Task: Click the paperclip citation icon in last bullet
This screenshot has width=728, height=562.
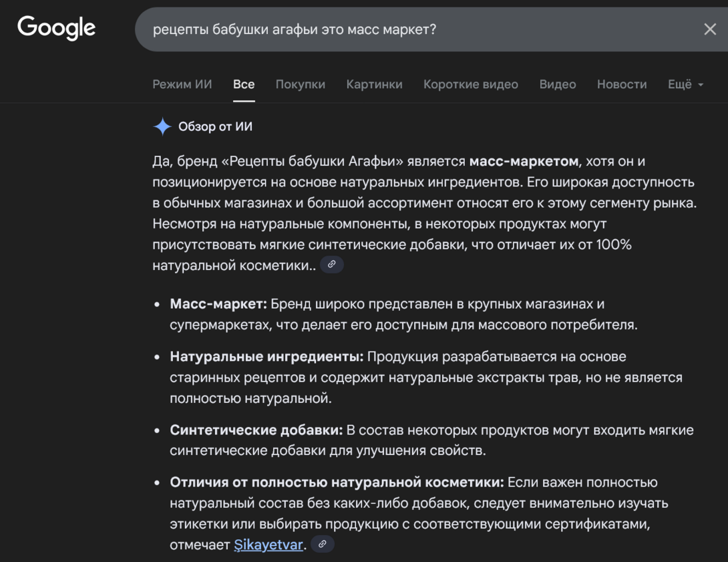Action: (x=322, y=545)
